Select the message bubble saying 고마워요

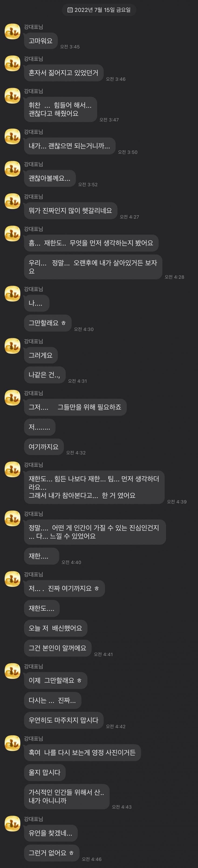pyautogui.click(x=41, y=41)
